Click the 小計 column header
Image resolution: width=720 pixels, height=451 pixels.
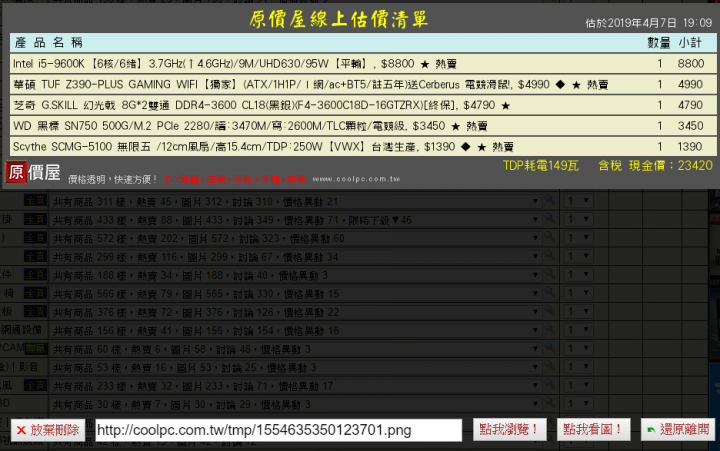690,43
